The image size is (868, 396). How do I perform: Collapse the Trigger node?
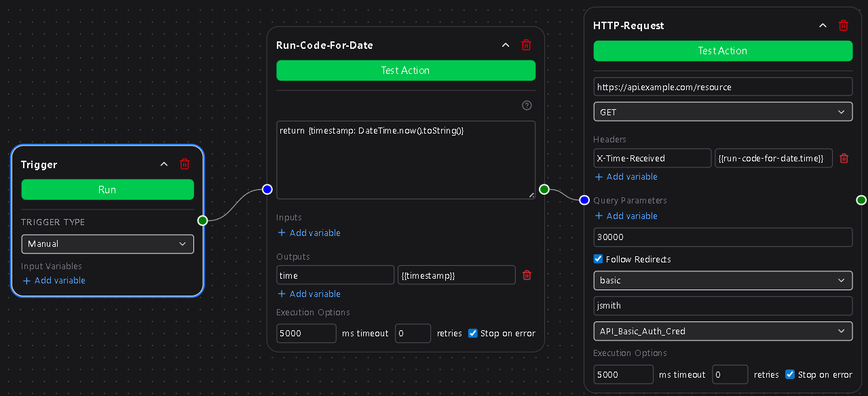164,164
